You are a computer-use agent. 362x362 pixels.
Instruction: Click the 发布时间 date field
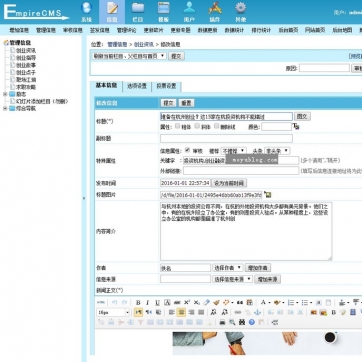click(x=185, y=183)
